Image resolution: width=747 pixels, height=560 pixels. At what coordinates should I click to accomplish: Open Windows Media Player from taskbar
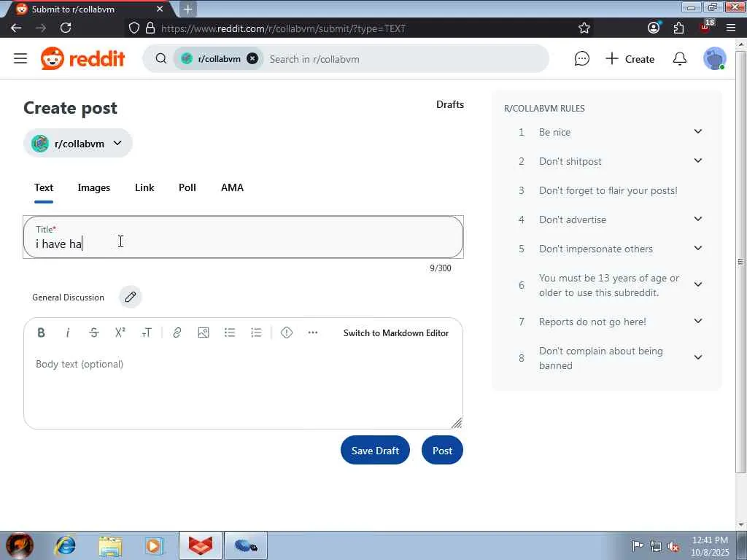point(154,545)
